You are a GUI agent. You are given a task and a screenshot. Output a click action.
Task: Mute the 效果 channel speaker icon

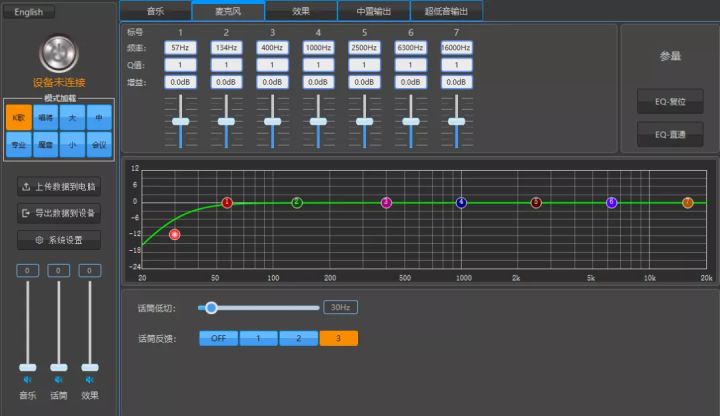[90, 380]
